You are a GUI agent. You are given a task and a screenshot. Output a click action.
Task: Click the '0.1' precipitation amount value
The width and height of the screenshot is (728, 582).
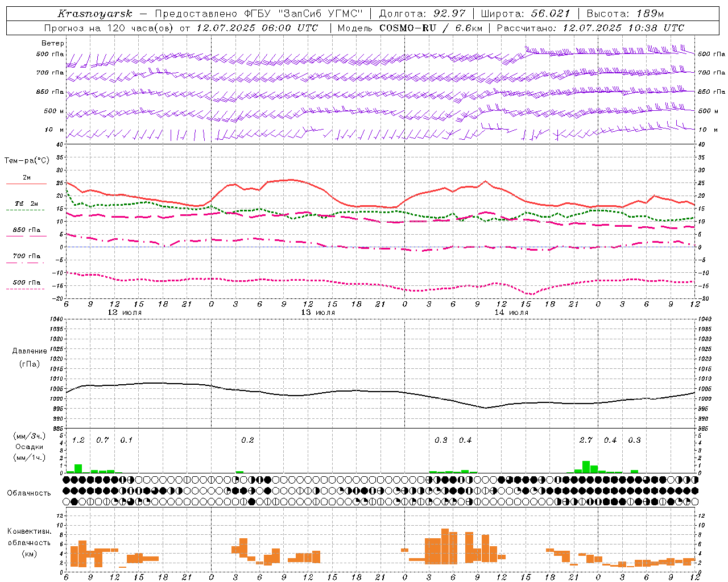tap(126, 440)
